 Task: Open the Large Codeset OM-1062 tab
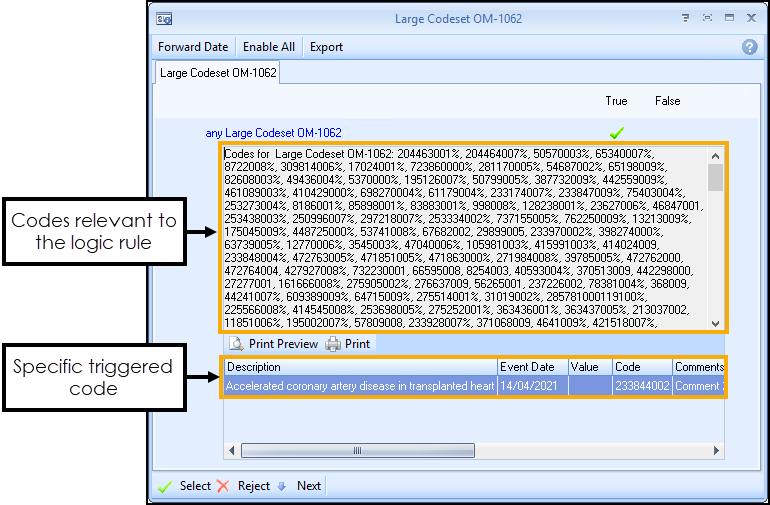click(219, 73)
